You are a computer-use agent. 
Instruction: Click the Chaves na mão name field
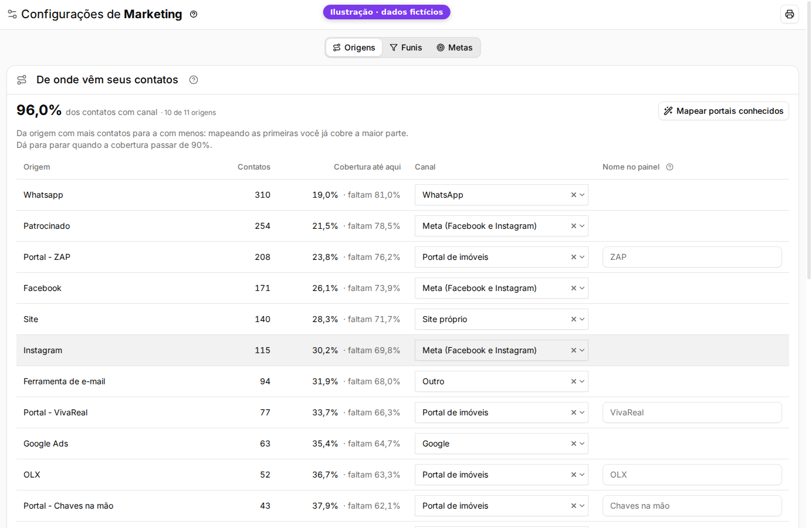(692, 506)
